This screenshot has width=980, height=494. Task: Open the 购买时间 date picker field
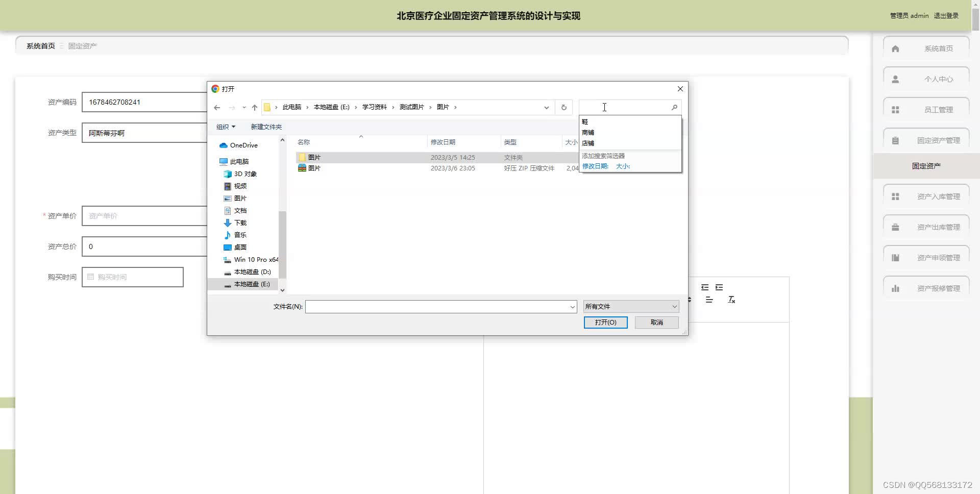click(x=133, y=277)
